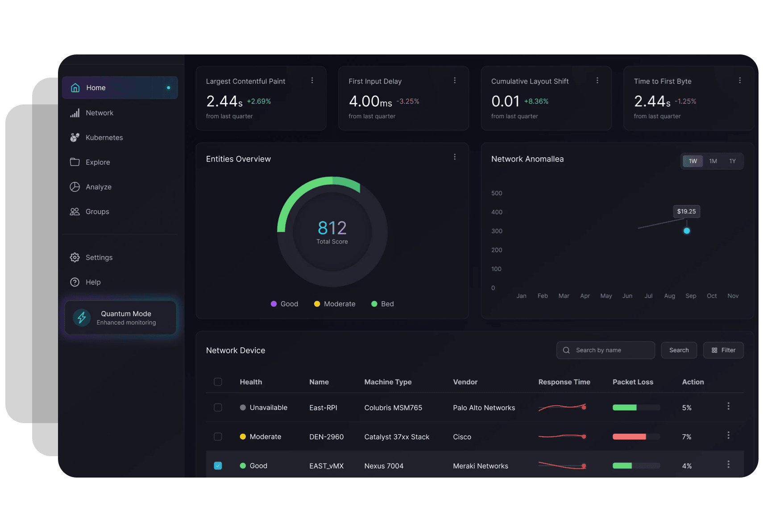The height and width of the screenshot is (532, 763).
Task: Open Largest Contentful Paint options menu
Action: [x=312, y=80]
